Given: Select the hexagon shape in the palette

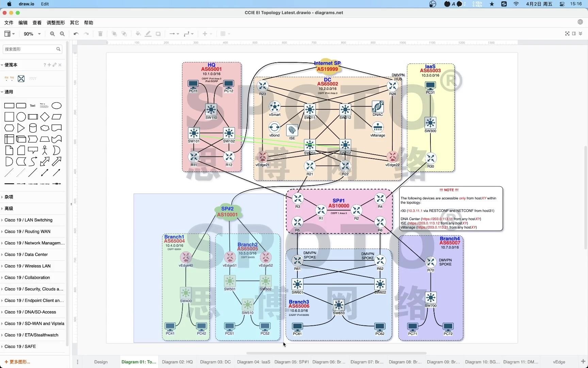Looking at the screenshot, I should click(9, 128).
